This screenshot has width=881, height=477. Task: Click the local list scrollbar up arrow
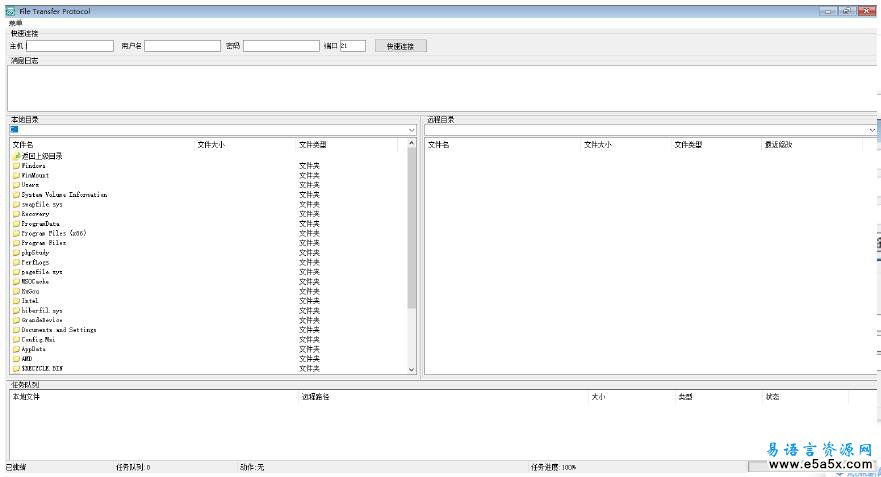click(x=412, y=144)
